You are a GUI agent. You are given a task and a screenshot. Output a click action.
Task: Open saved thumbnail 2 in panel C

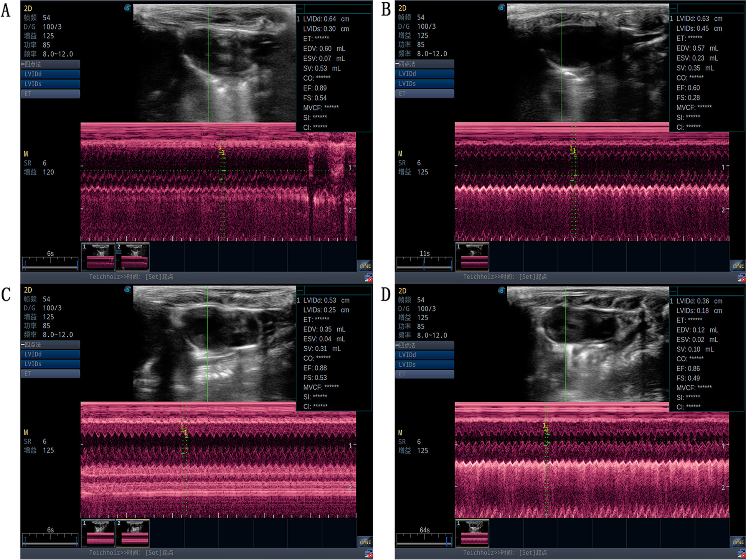click(x=132, y=533)
